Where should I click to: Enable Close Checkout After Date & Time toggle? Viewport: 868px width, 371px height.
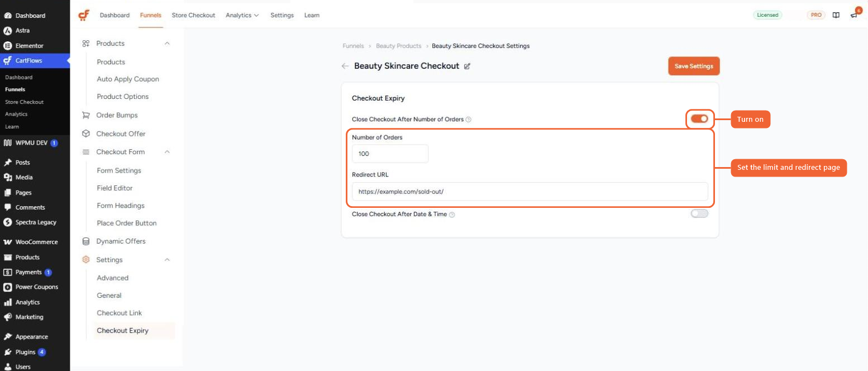699,213
